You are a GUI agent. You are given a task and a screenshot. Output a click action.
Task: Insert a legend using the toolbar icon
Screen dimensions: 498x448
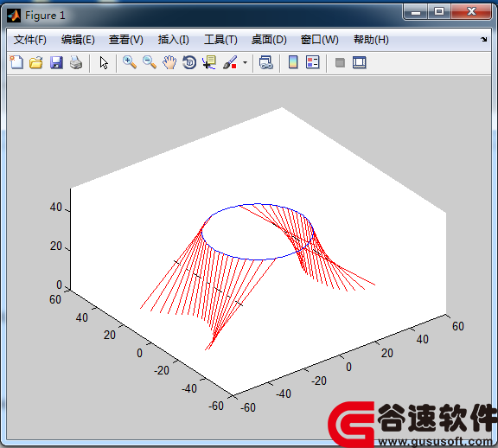tap(312, 62)
